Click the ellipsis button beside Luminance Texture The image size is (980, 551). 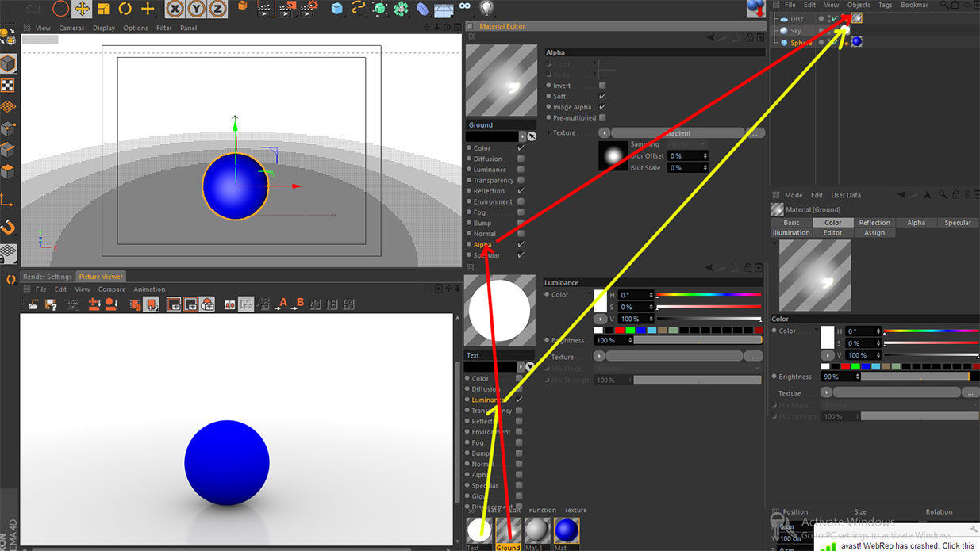[755, 357]
